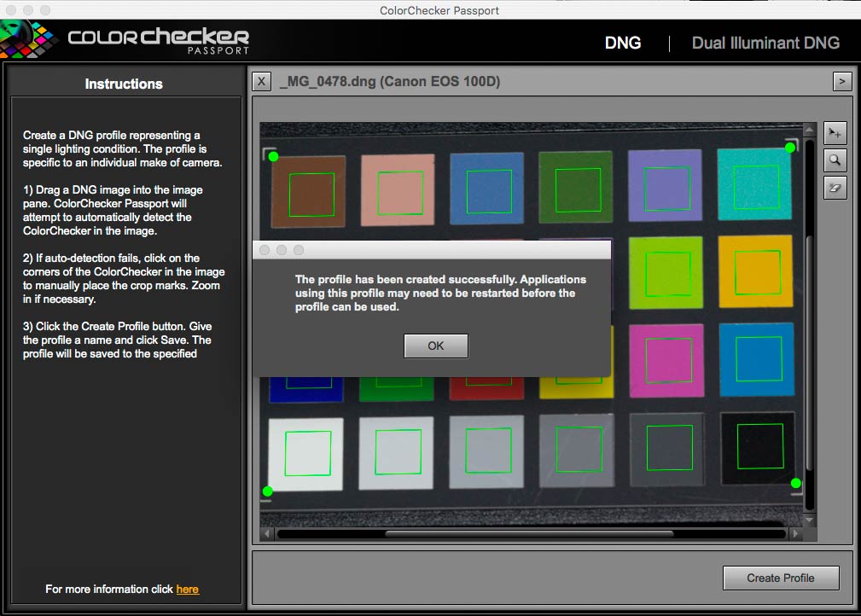Click the black patch in the grayscale row
Screen dimensions: 861x616
(758, 448)
